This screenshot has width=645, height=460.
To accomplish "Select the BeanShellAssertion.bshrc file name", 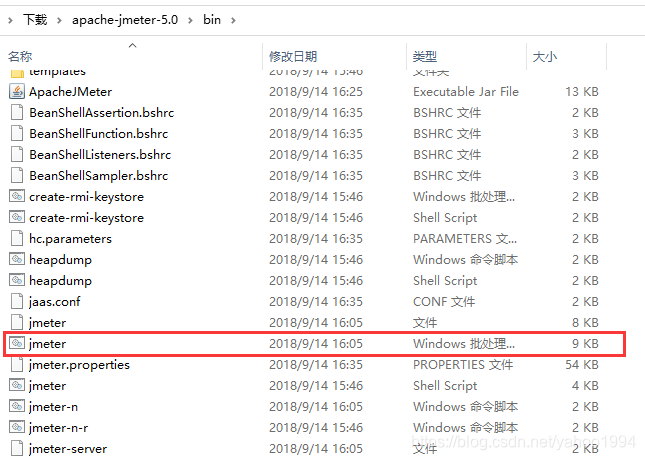I will pyautogui.click(x=102, y=112).
